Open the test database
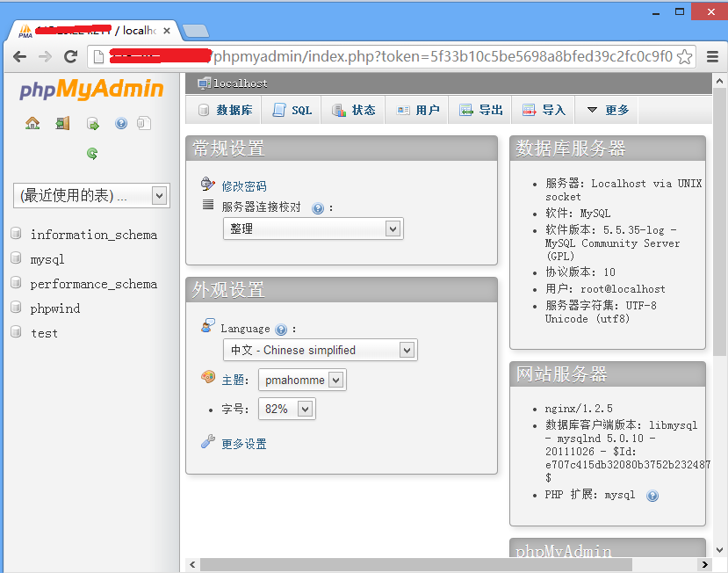 click(45, 333)
